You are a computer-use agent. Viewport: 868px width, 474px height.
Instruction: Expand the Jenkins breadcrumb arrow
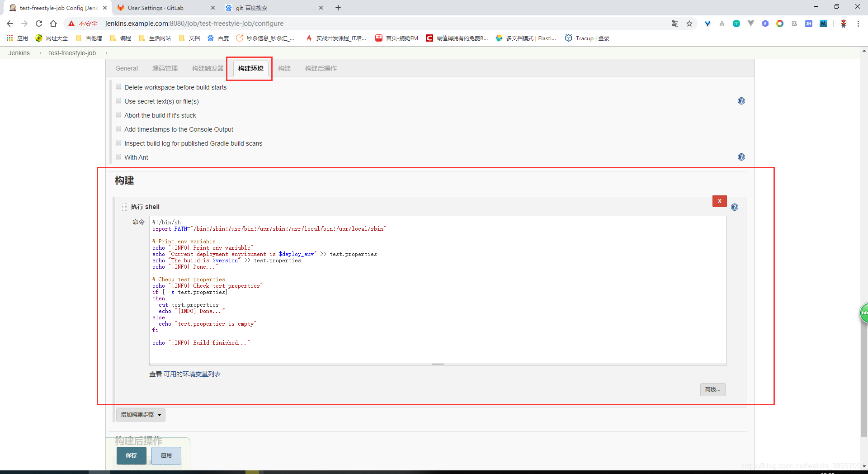pyautogui.click(x=40, y=53)
